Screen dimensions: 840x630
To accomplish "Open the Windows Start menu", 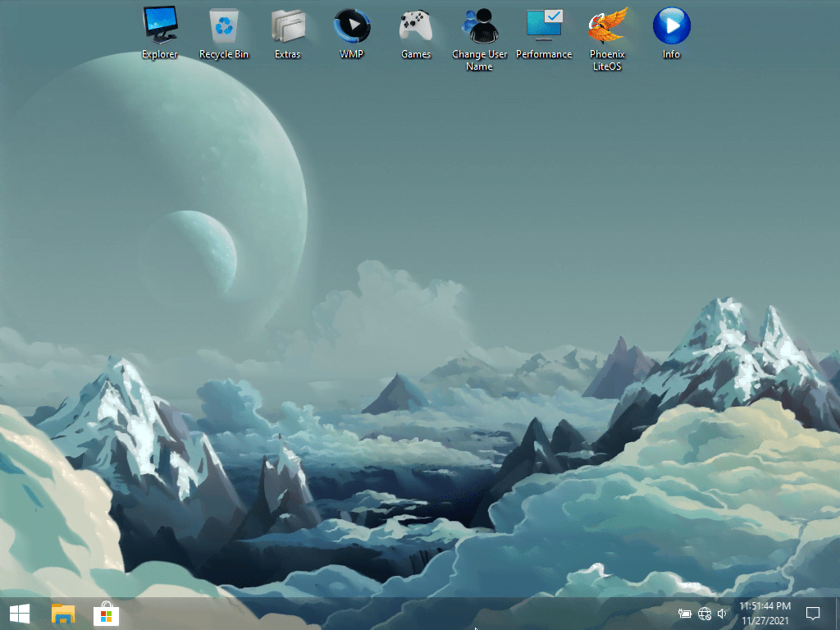I will pos(20,614).
